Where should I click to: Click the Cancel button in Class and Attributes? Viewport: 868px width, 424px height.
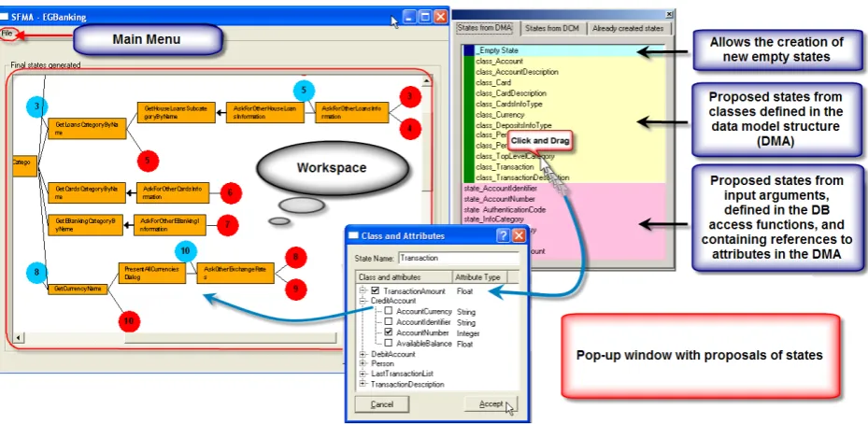(x=381, y=404)
